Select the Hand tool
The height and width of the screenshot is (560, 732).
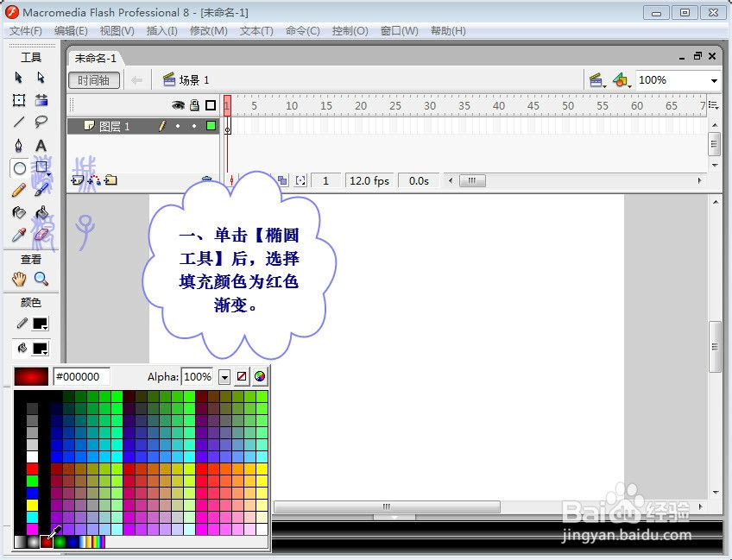click(19, 279)
